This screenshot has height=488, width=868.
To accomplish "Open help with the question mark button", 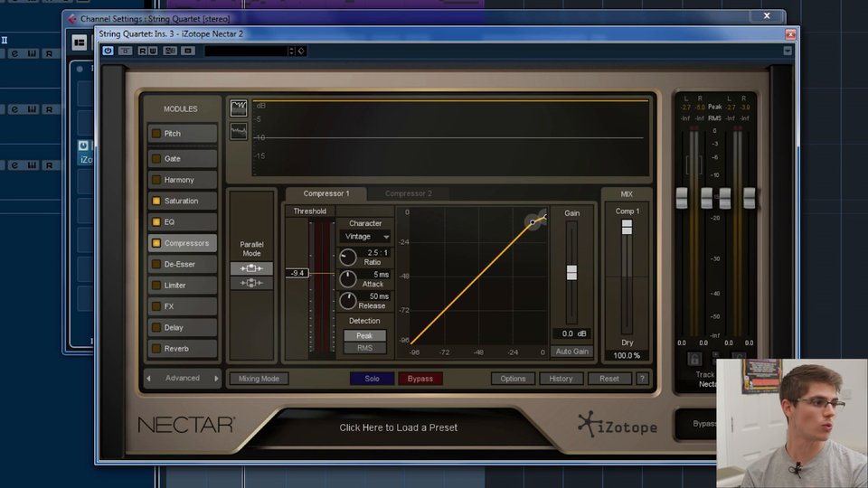I will 642,379.
